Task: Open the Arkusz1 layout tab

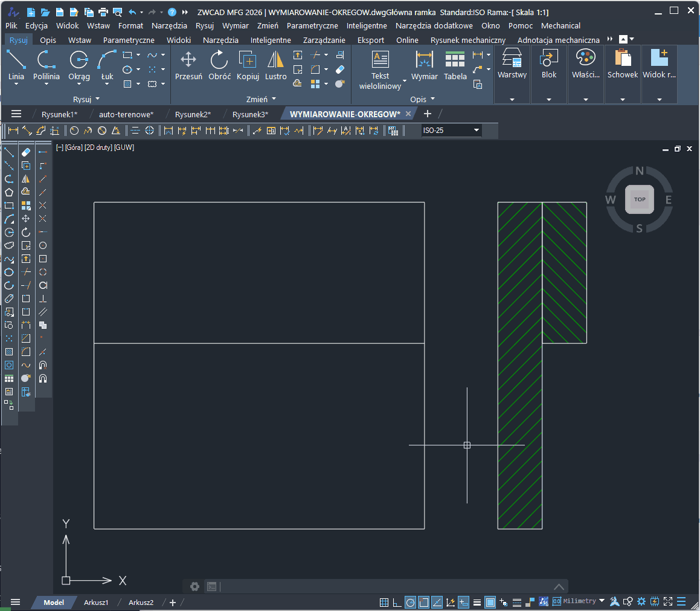Action: tap(96, 603)
